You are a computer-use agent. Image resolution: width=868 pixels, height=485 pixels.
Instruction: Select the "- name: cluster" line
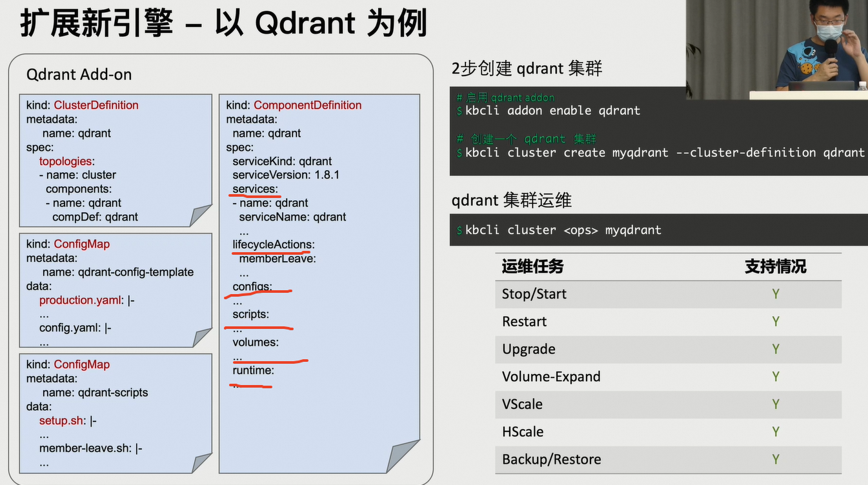(77, 175)
